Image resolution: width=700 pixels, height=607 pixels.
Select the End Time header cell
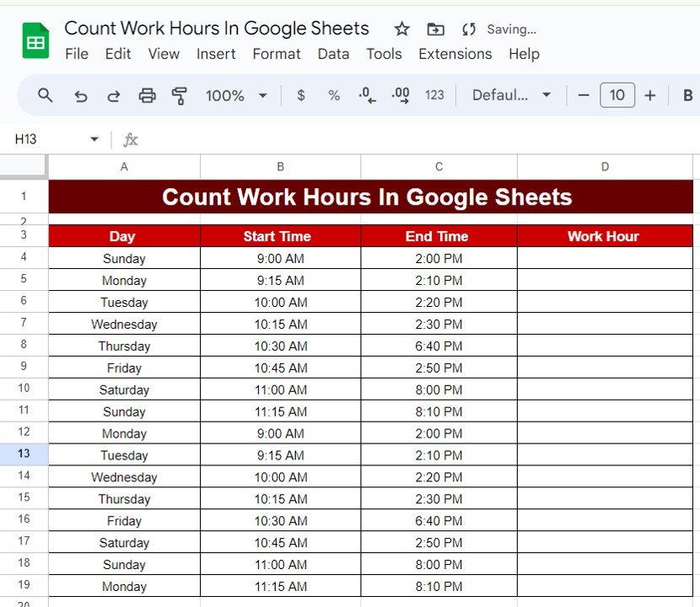[x=439, y=236]
